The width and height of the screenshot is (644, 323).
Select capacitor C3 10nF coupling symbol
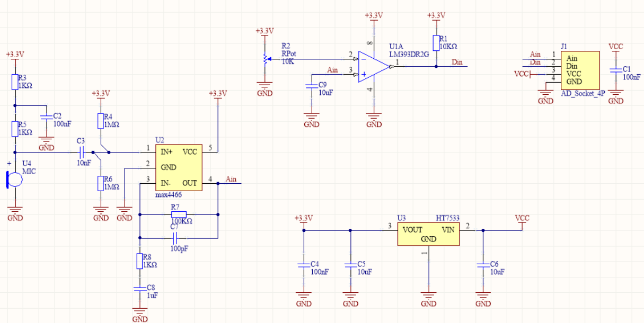[81, 152]
